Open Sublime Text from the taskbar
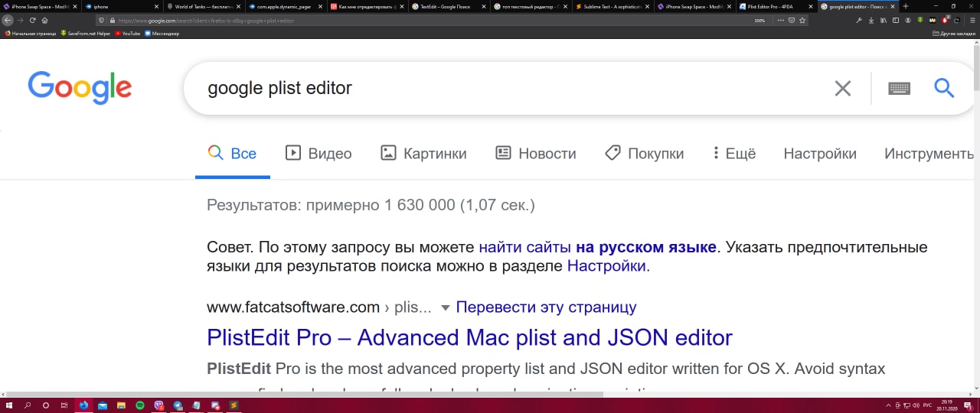 click(x=234, y=405)
